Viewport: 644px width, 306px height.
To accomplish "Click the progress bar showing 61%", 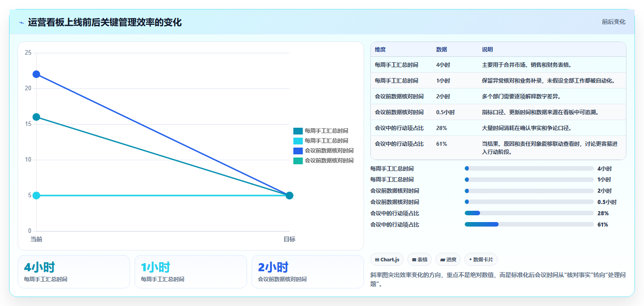I will pos(529,224).
